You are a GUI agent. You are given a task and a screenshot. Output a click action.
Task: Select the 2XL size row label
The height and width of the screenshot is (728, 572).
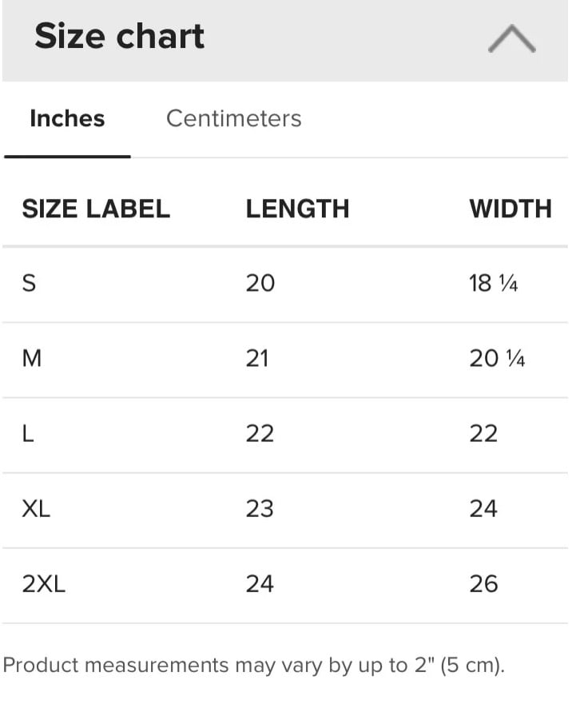44,584
